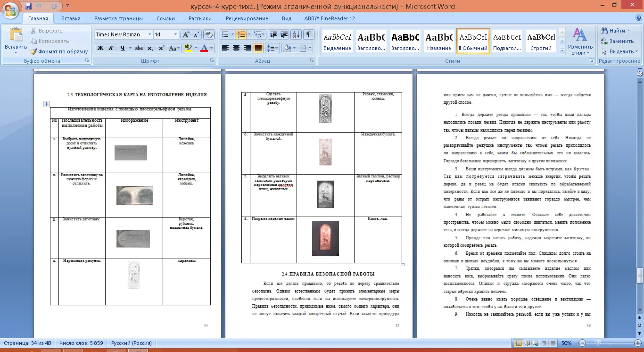
Task: Toggle Bold formatting (Ж)
Action: [100, 48]
